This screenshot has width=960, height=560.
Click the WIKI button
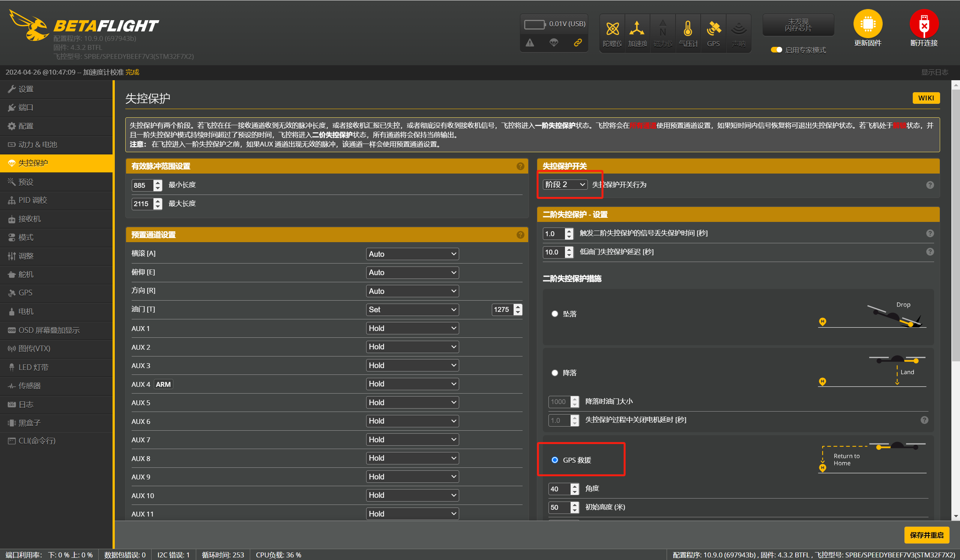[926, 98]
